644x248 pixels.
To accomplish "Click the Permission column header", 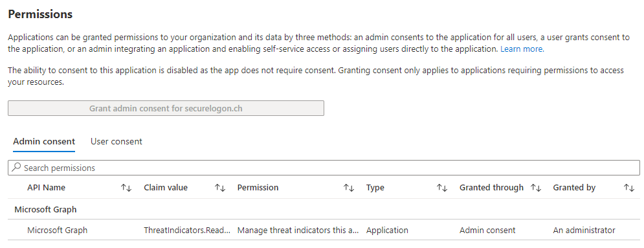I will click(258, 188).
